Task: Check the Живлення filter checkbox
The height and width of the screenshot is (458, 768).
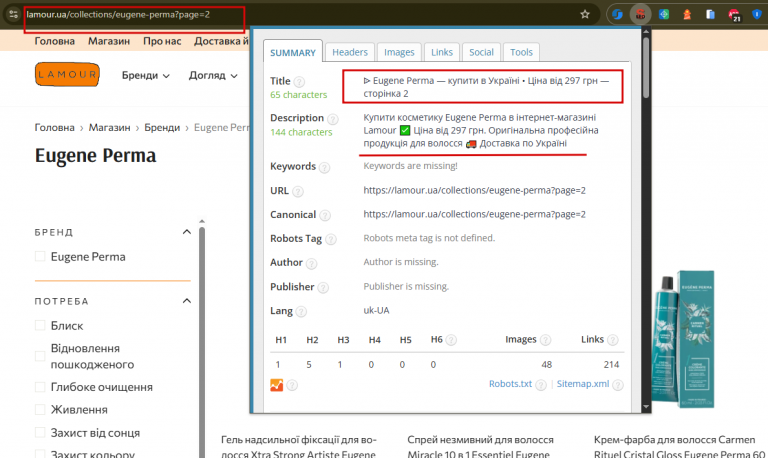Action: point(40,410)
